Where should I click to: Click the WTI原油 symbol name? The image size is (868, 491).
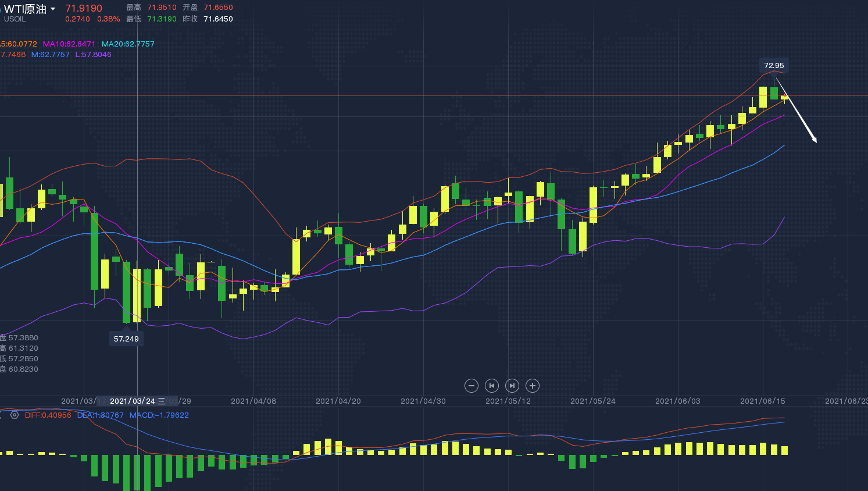coord(25,9)
